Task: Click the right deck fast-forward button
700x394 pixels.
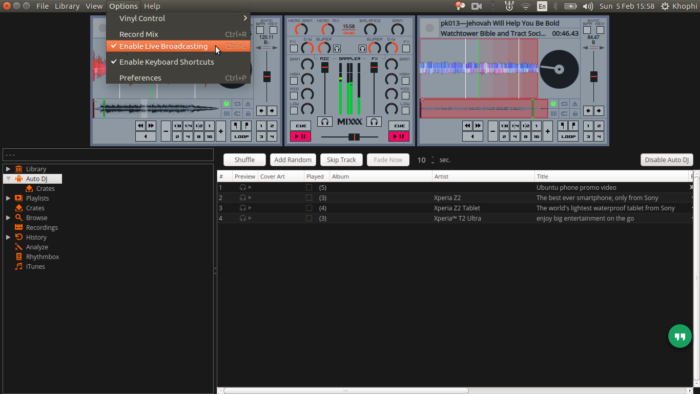Action: point(478,126)
